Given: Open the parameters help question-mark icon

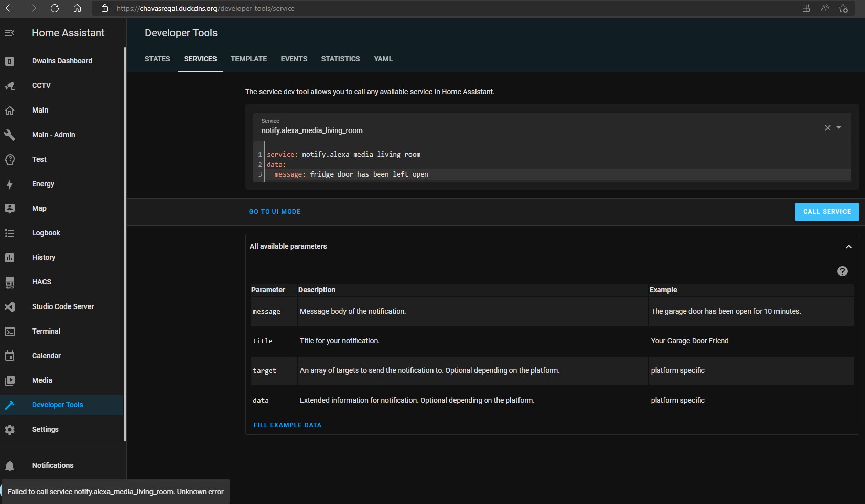Looking at the screenshot, I should tap(842, 271).
